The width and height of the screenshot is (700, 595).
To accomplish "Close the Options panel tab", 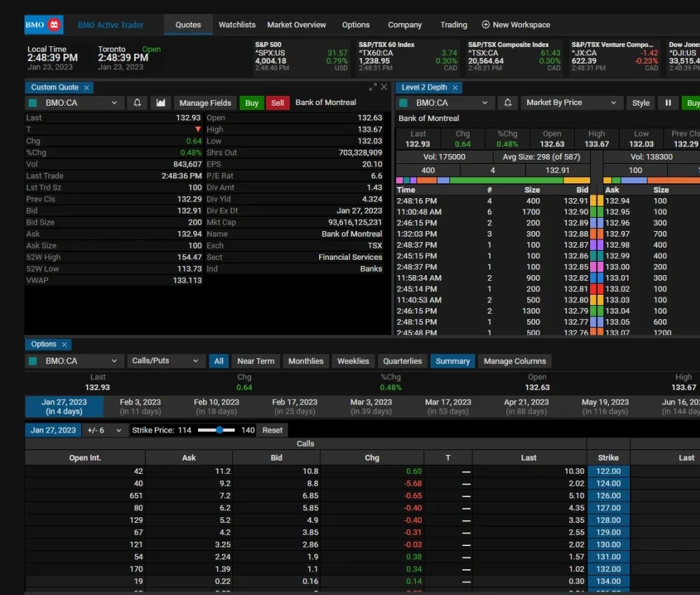I will [x=64, y=344].
